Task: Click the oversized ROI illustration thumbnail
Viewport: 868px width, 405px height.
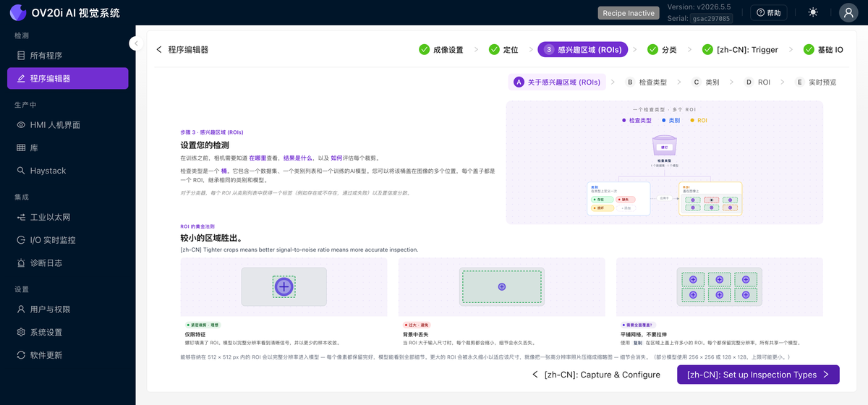Action: point(501,286)
